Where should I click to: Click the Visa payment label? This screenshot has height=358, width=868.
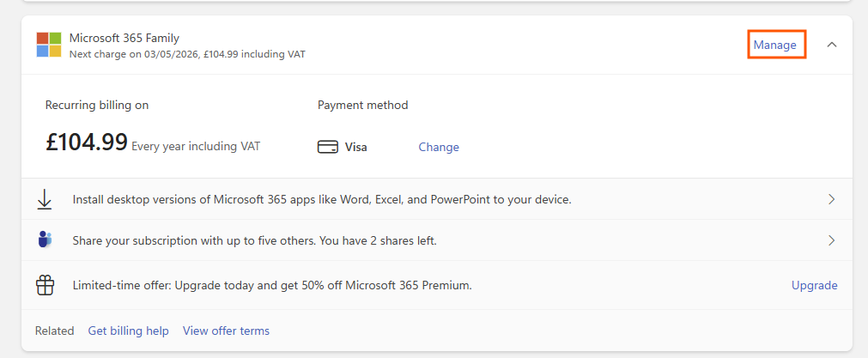pos(355,147)
